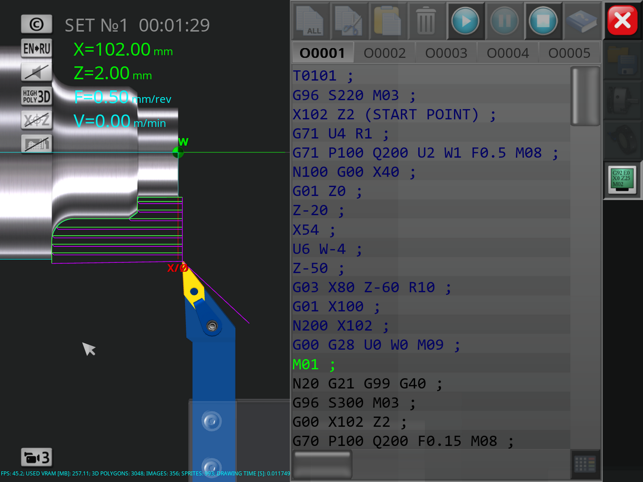The image size is (643, 482).
Task: Toggle the muted sound speaker button
Action: coord(37,72)
